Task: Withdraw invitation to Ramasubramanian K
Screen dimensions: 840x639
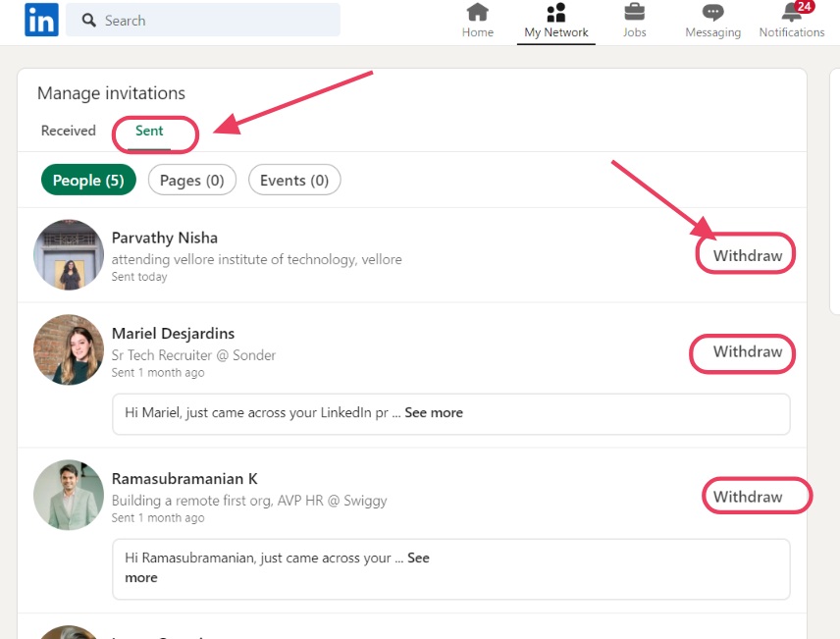Action: point(748,497)
